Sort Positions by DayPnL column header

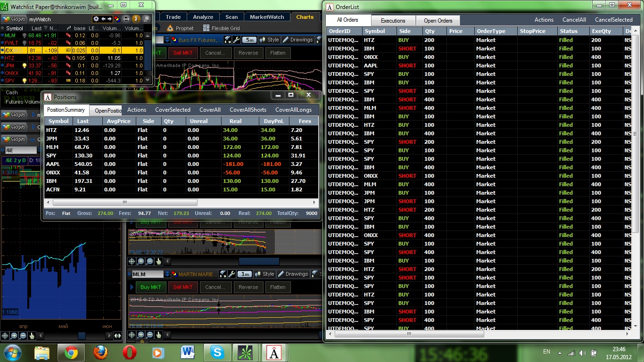(274, 121)
